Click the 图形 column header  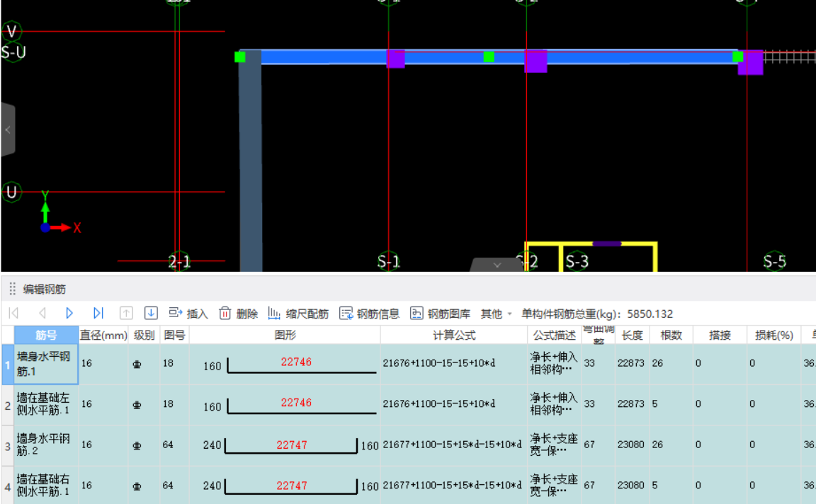click(285, 336)
